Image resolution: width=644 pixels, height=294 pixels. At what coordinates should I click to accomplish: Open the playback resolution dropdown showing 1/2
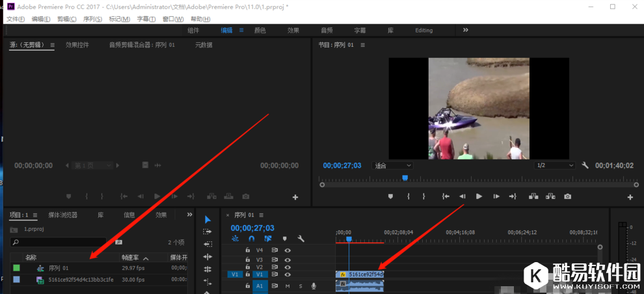tap(554, 166)
